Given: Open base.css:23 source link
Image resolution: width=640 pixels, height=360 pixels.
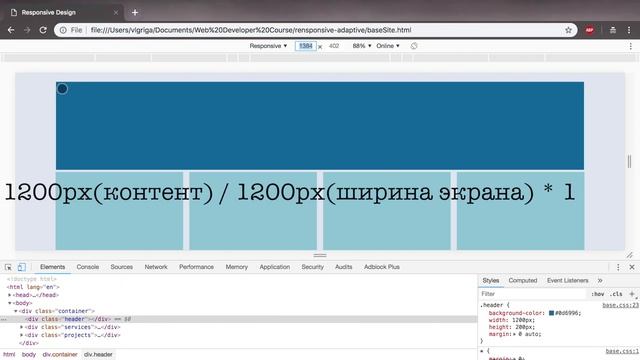Looking at the screenshot, I should tap(620, 305).
